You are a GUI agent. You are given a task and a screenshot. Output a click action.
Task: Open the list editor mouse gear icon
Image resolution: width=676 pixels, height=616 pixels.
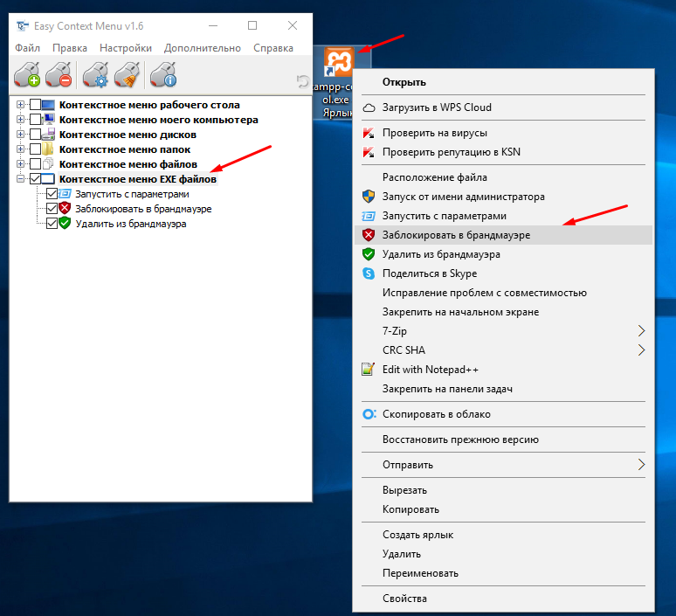tap(96, 74)
